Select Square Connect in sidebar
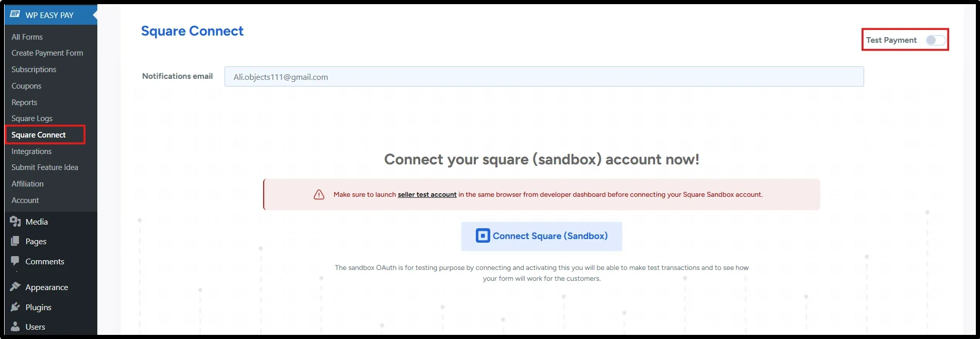 point(39,135)
